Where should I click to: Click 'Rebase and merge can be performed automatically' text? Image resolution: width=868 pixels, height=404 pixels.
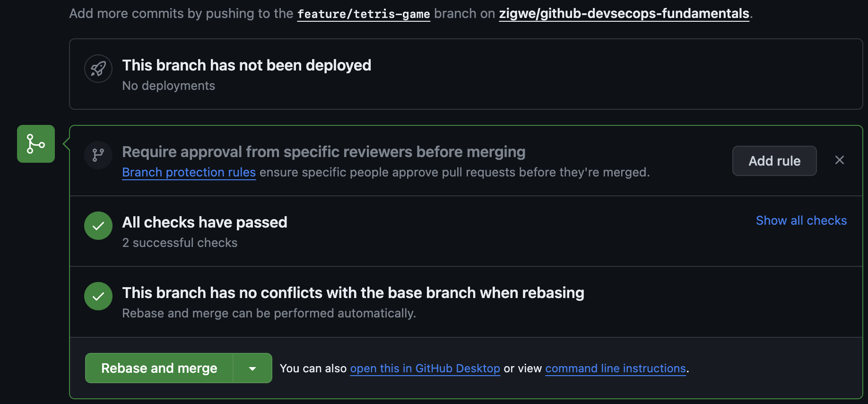point(269,313)
